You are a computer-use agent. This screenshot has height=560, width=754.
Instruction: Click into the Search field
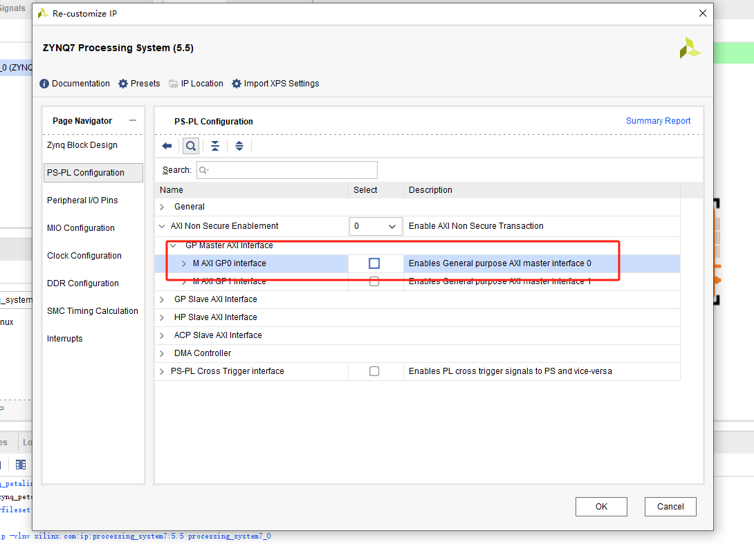click(x=287, y=170)
